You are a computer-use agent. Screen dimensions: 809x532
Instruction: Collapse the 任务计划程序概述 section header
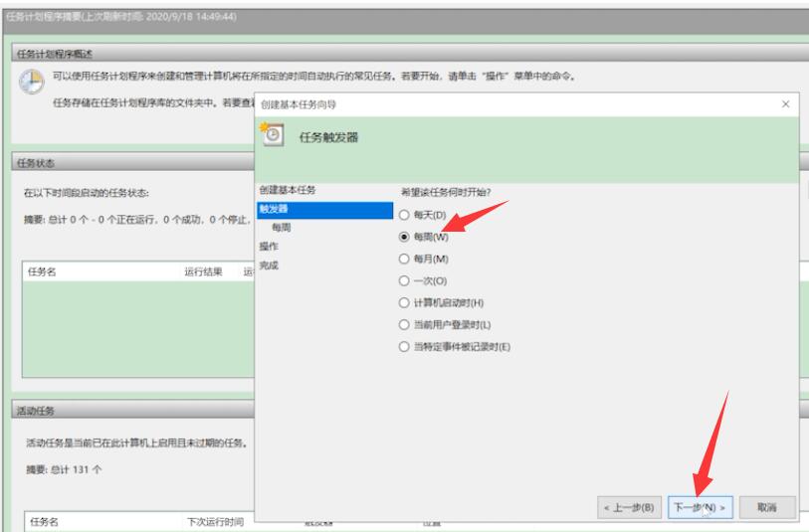tap(410, 54)
